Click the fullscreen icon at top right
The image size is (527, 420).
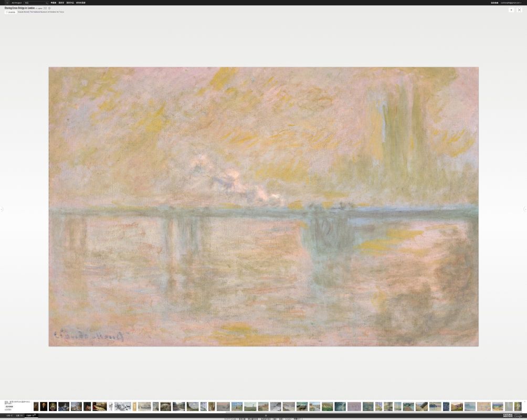(x=519, y=9)
